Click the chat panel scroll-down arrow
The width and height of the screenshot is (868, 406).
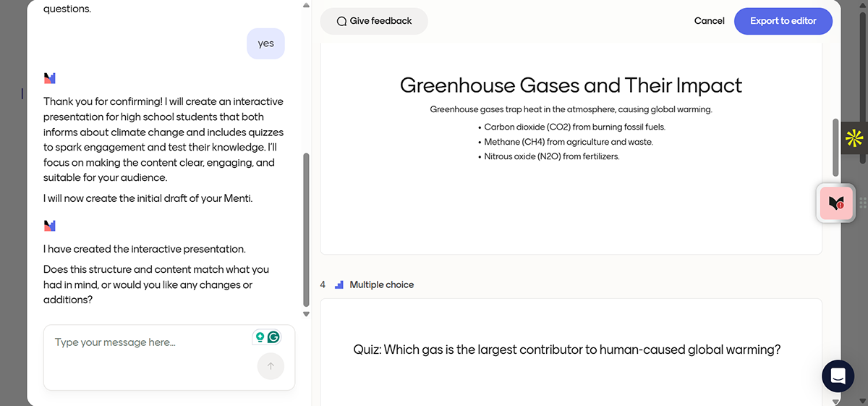pos(306,314)
